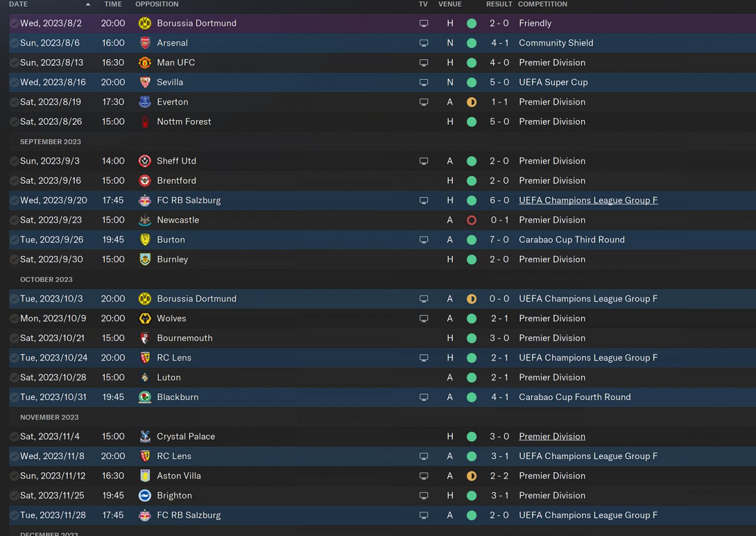The height and width of the screenshot is (536, 756).
Task: Toggle the checkmark on the Aston Villa fixture
Action: pyautogui.click(x=14, y=476)
